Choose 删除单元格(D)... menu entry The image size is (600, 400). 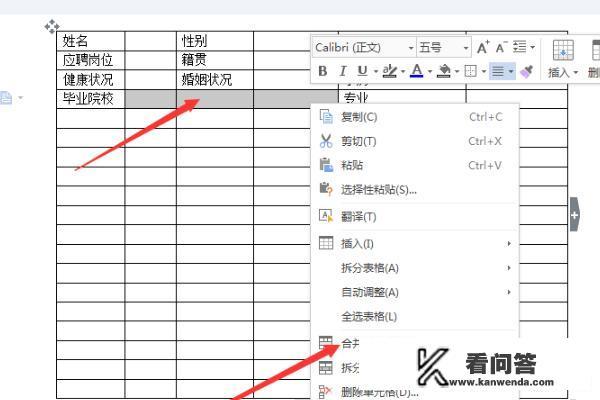click(380, 392)
